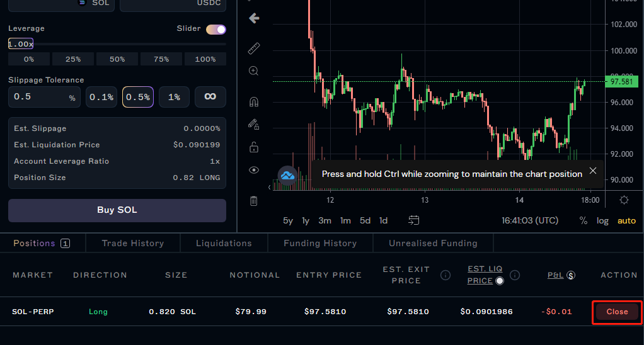This screenshot has width=644, height=345.
Task: Click the Buy SOL button
Action: coord(117,210)
